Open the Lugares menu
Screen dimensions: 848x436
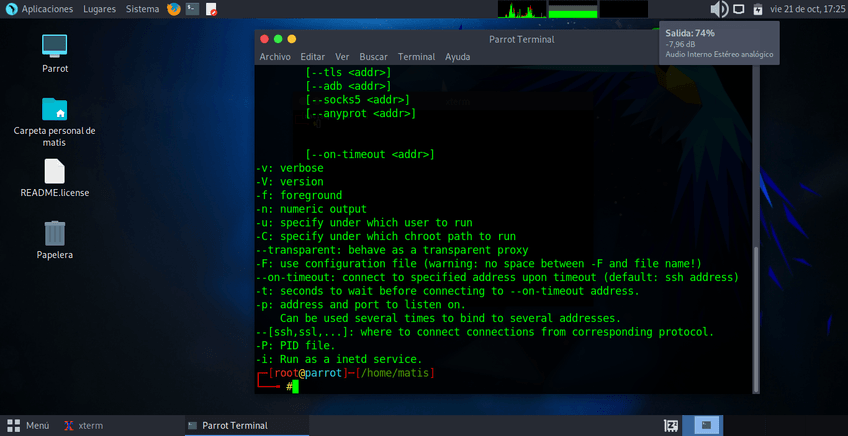(x=100, y=9)
